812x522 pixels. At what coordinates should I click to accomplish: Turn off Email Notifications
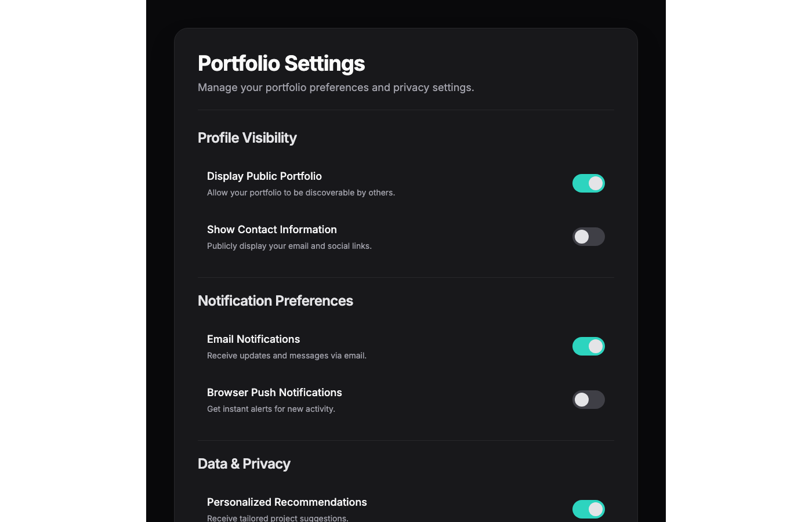[x=589, y=346]
